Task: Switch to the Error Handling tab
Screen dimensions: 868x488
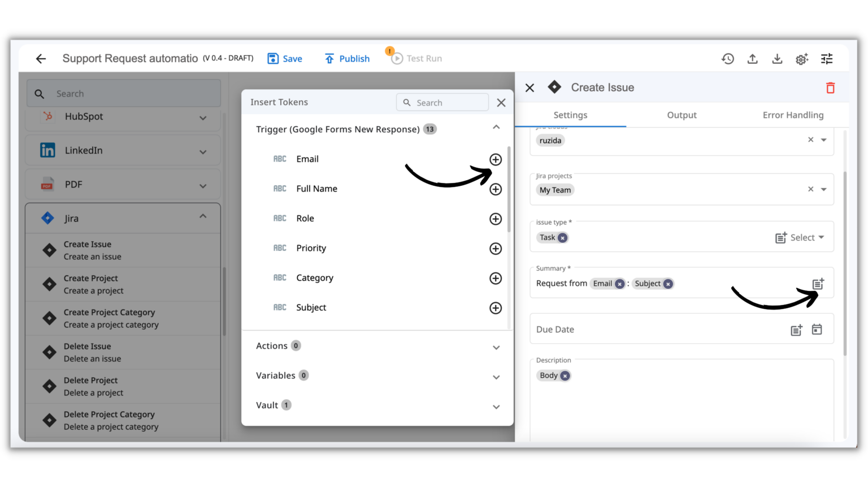Action: [x=793, y=115]
